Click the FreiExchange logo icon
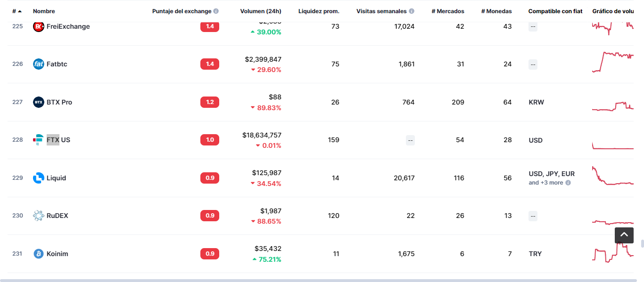 pyautogui.click(x=39, y=26)
